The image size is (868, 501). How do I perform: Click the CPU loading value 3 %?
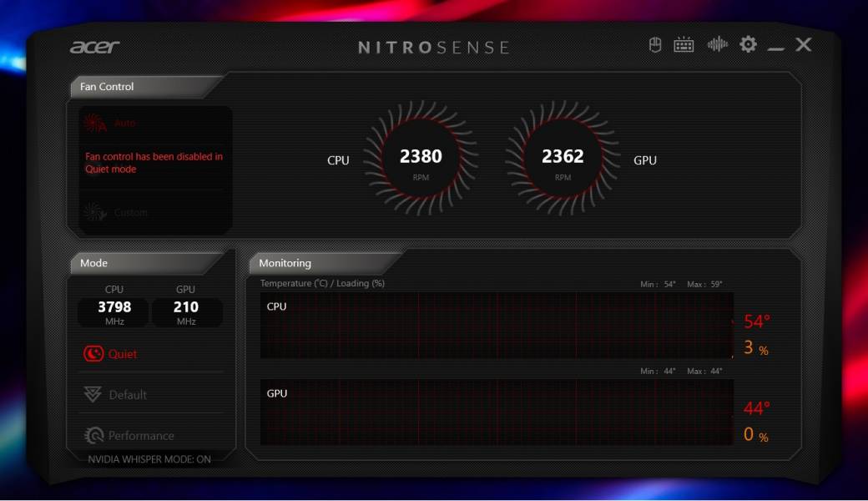pos(755,348)
